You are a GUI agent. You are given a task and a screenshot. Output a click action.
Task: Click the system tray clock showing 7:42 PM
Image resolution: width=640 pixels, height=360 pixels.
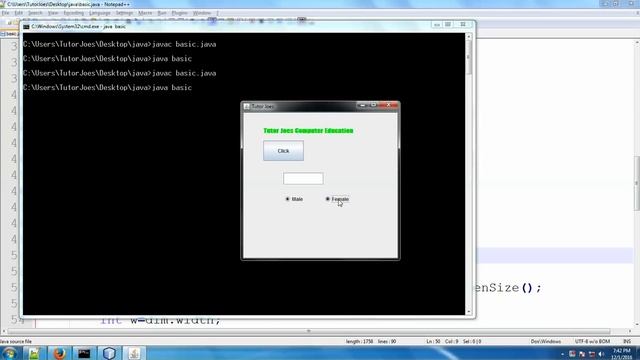click(x=621, y=354)
